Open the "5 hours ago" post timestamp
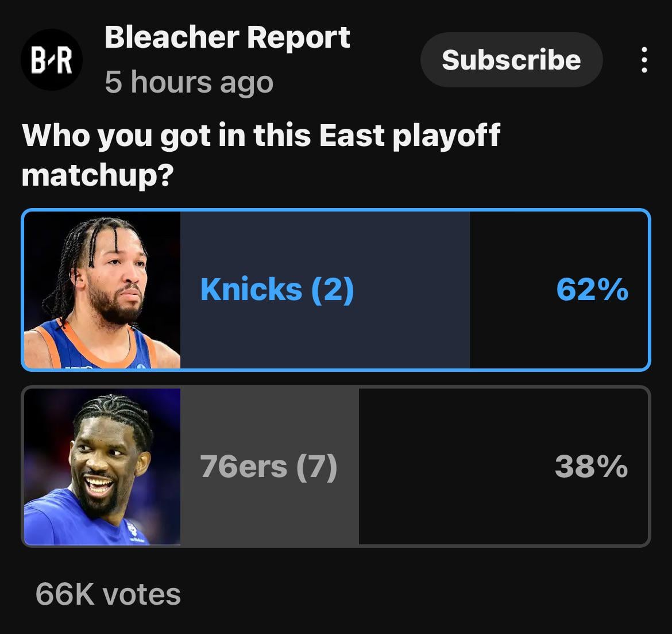This screenshot has height=634, width=672. click(189, 82)
